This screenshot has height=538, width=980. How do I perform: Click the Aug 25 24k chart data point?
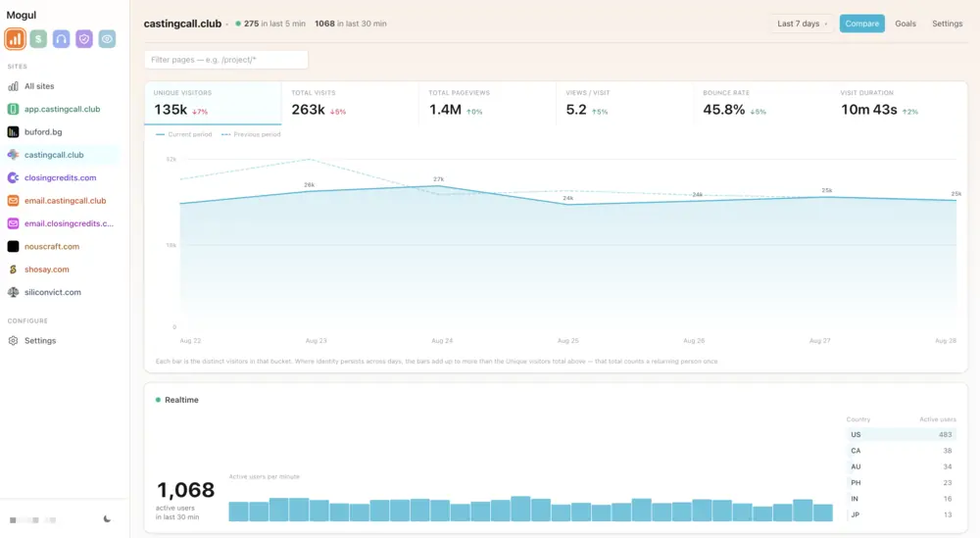click(x=568, y=205)
